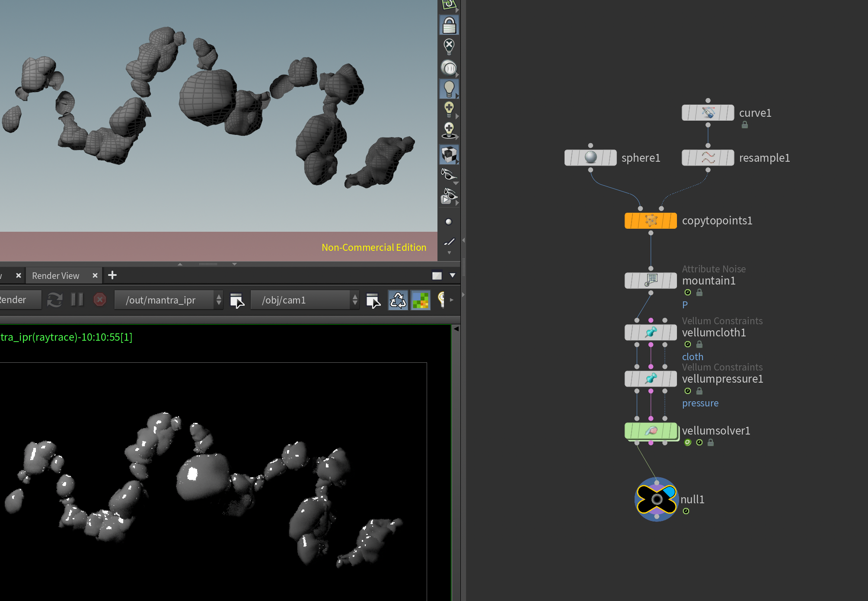Select the resample1 node icon
The height and width of the screenshot is (601, 868).
point(708,158)
